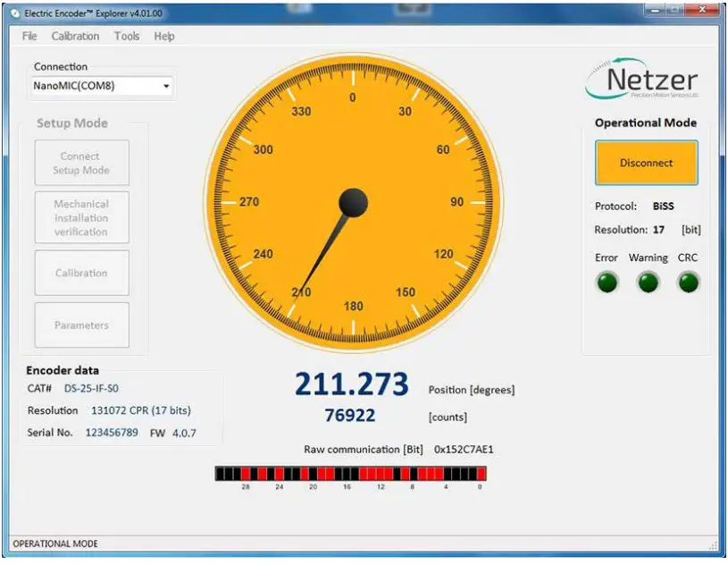Click the Resolution 17 bit value
Viewport: 728px width, 565px height.
[x=658, y=230]
